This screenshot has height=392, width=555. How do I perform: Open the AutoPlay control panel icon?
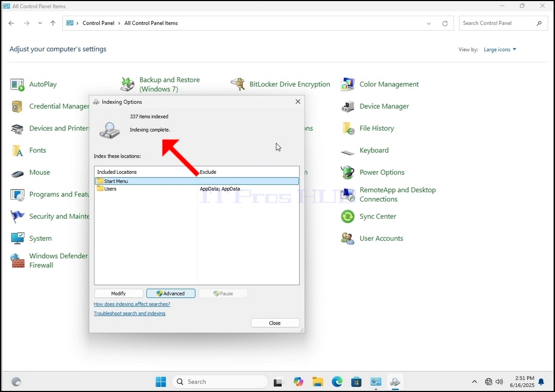(17, 85)
